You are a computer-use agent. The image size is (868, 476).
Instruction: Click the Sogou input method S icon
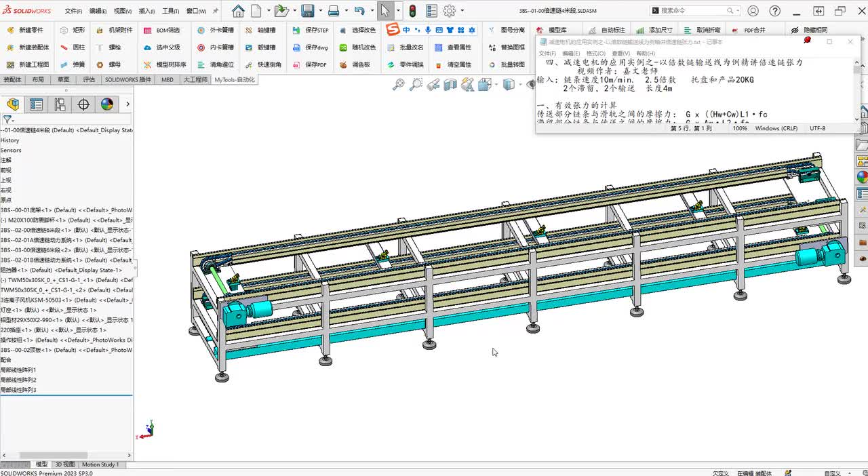click(393, 30)
